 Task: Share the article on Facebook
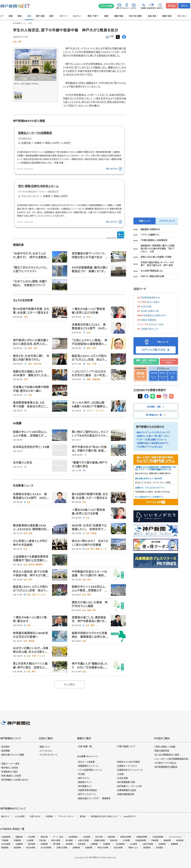[124, 37]
